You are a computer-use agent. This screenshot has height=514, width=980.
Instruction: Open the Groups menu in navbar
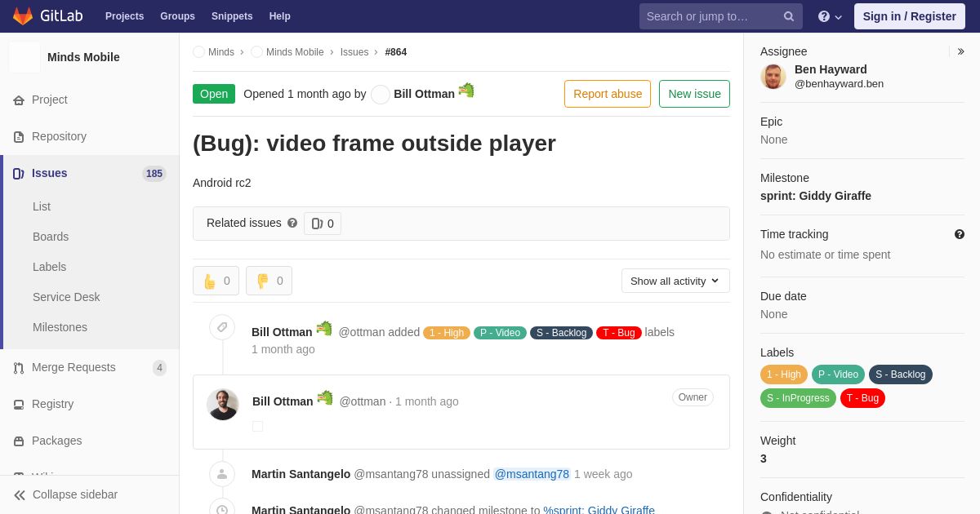point(177,16)
